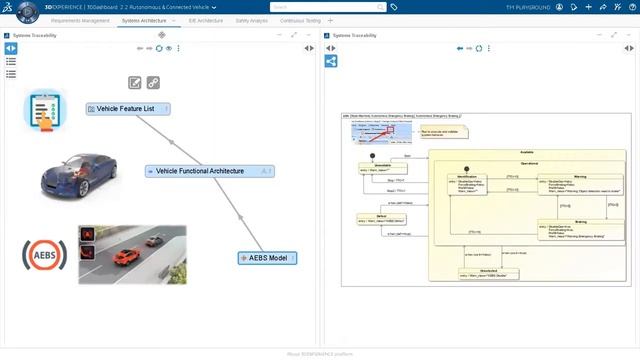
Task: Open the Safety Analysis tab
Action: 251,20
